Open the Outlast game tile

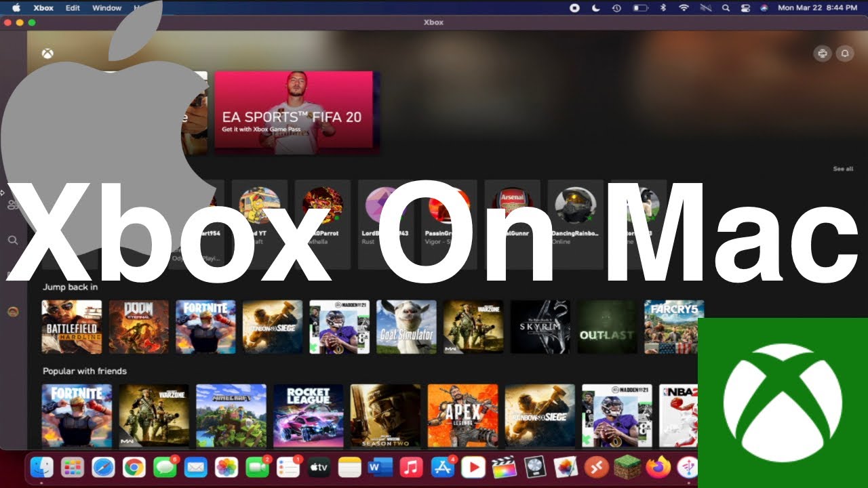pos(608,327)
